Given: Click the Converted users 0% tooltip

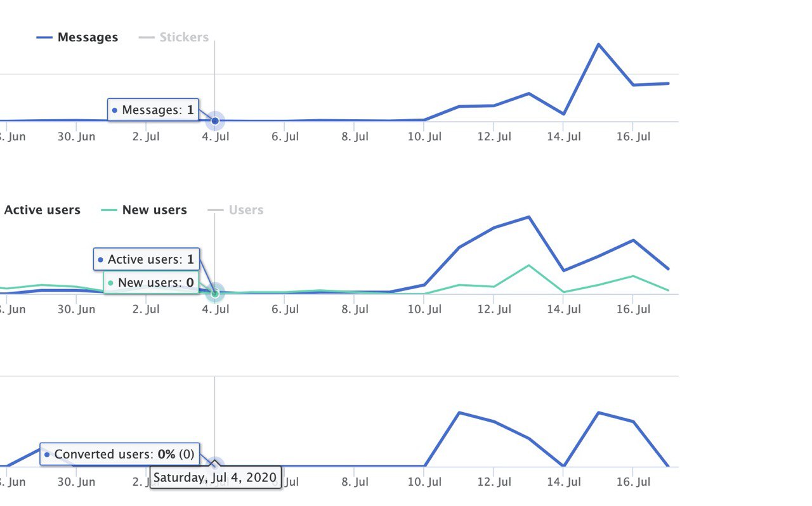Looking at the screenshot, I should (120, 454).
